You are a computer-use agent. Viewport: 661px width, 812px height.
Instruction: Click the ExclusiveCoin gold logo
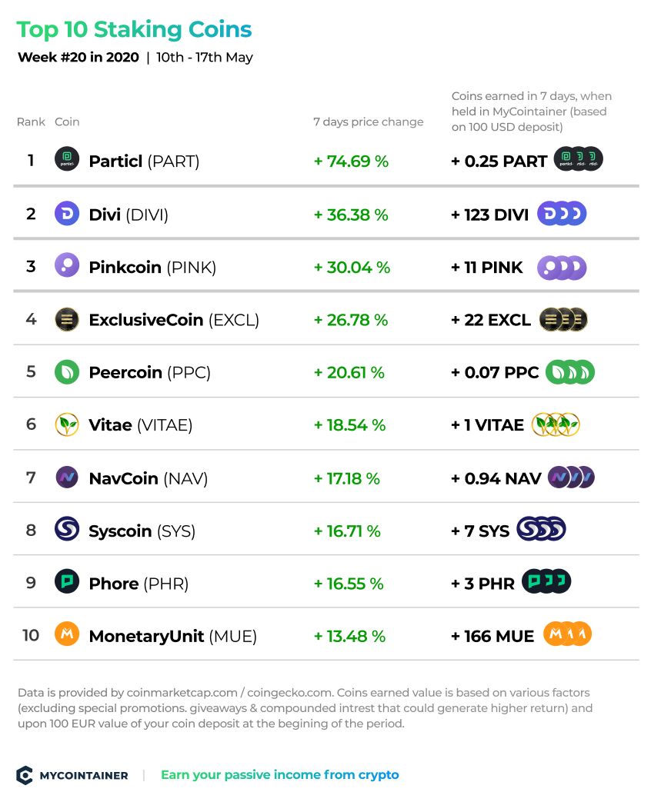(67, 319)
